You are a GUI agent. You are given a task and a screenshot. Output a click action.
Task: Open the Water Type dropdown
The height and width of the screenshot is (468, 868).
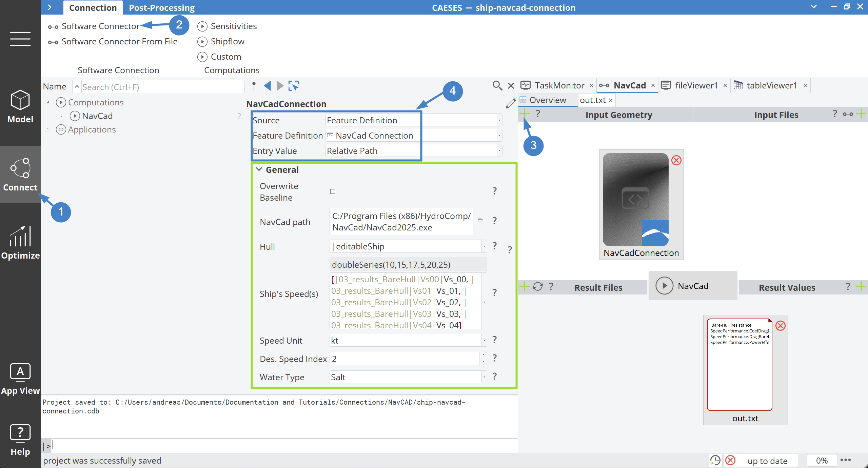(x=484, y=377)
